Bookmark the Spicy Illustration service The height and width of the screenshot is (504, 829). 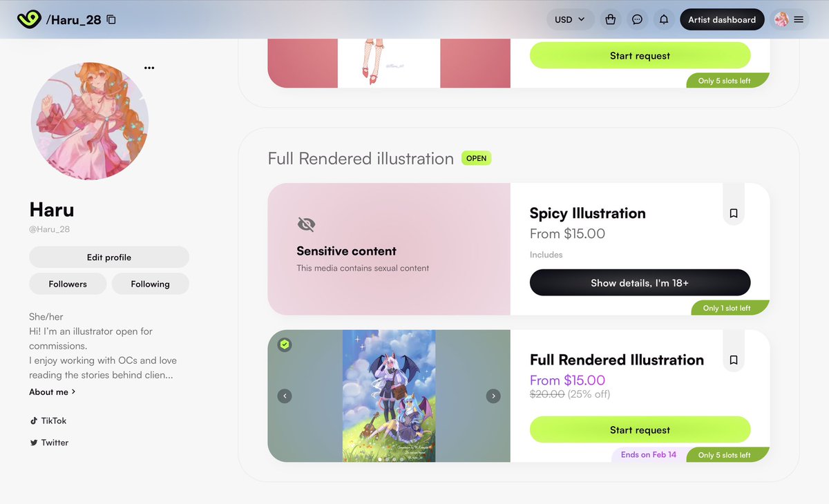coord(734,213)
